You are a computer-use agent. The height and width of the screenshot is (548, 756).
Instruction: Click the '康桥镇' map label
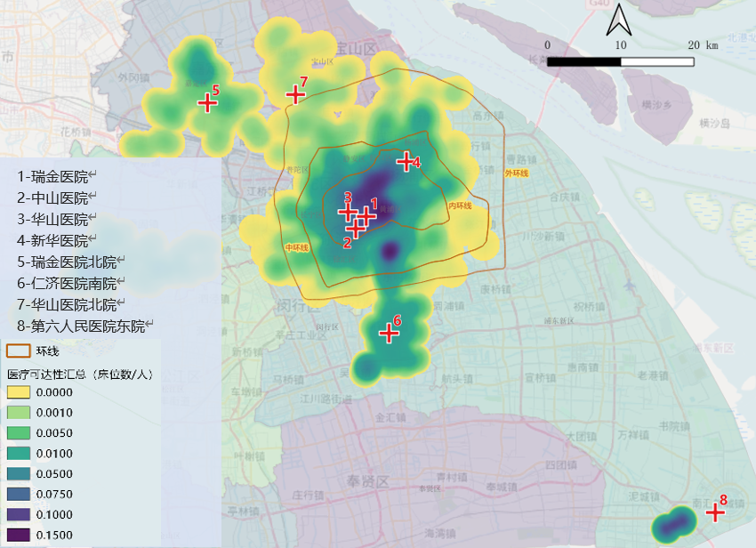click(x=495, y=289)
